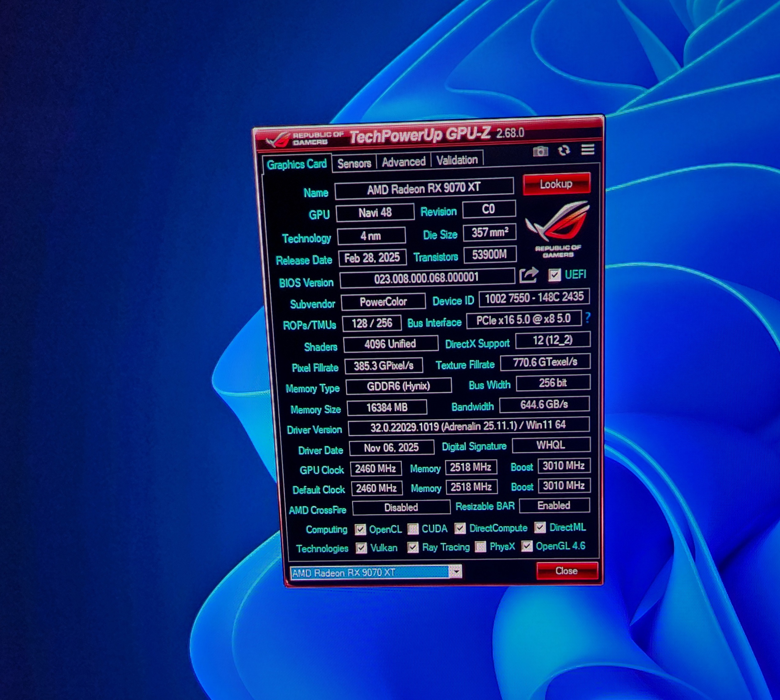The height and width of the screenshot is (700, 780).
Task: Switch to the Sensors tab
Action: 354,164
